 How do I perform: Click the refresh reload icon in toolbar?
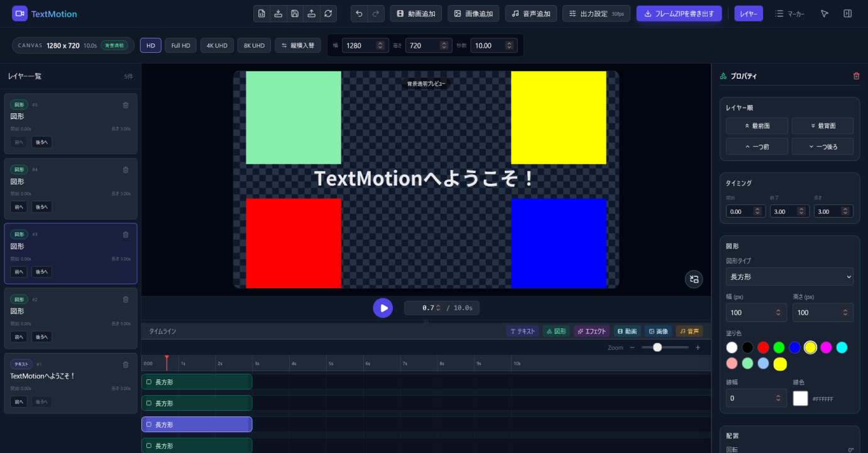coord(328,14)
